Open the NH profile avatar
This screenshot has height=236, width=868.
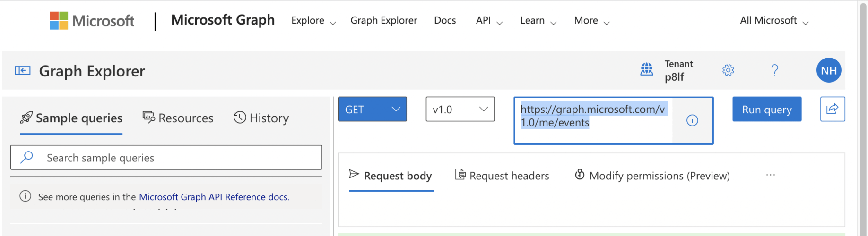[828, 70]
